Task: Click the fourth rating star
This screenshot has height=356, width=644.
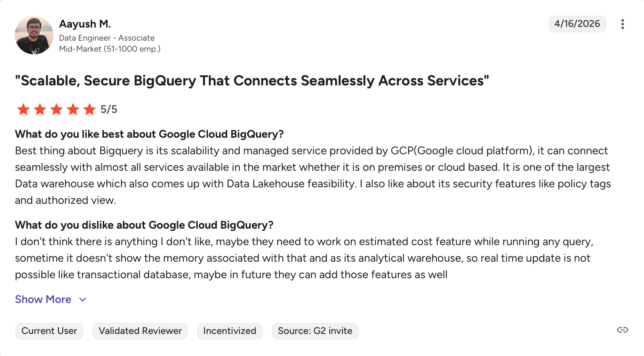Action: [x=73, y=109]
